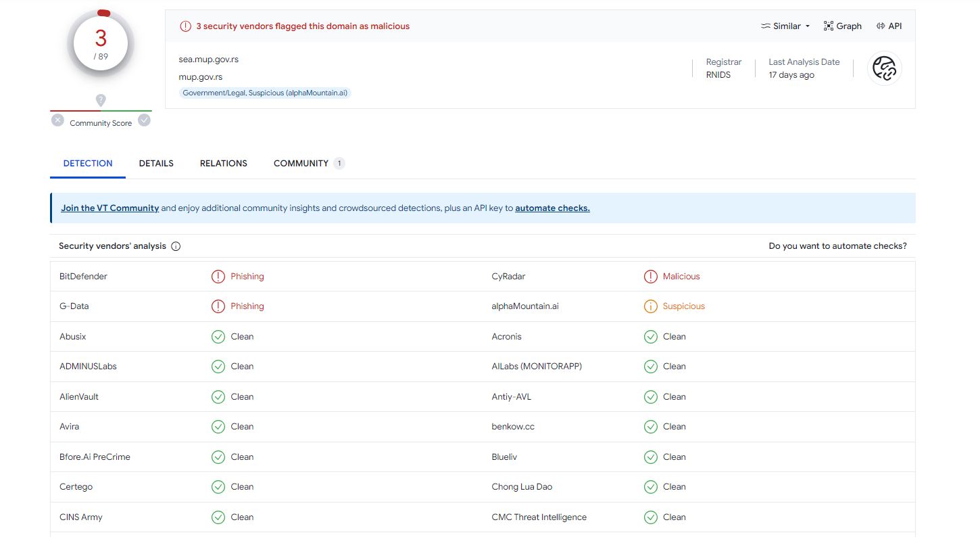980x537 pixels.
Task: Click the Chong Lua Dao vendor name
Action: [x=522, y=487]
